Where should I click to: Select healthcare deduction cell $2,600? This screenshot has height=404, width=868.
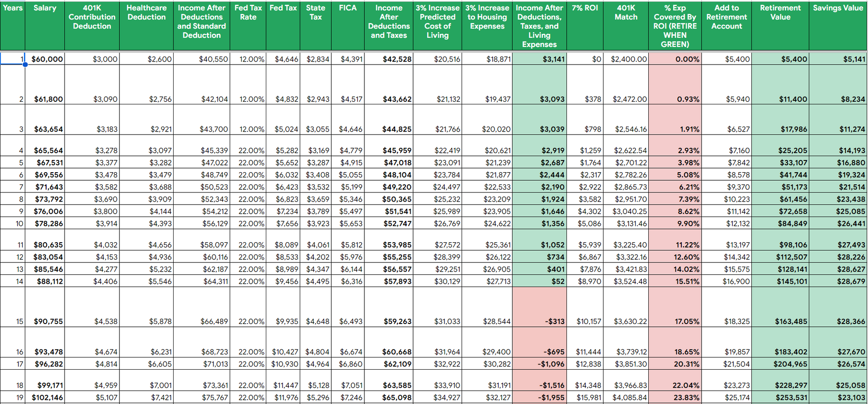(x=146, y=59)
